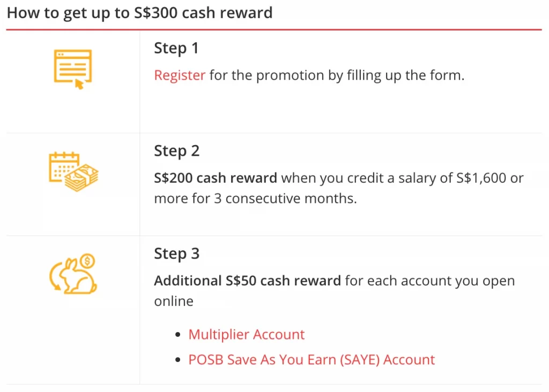
Task: Open the POSB Save As You Earn link
Action: tap(311, 360)
